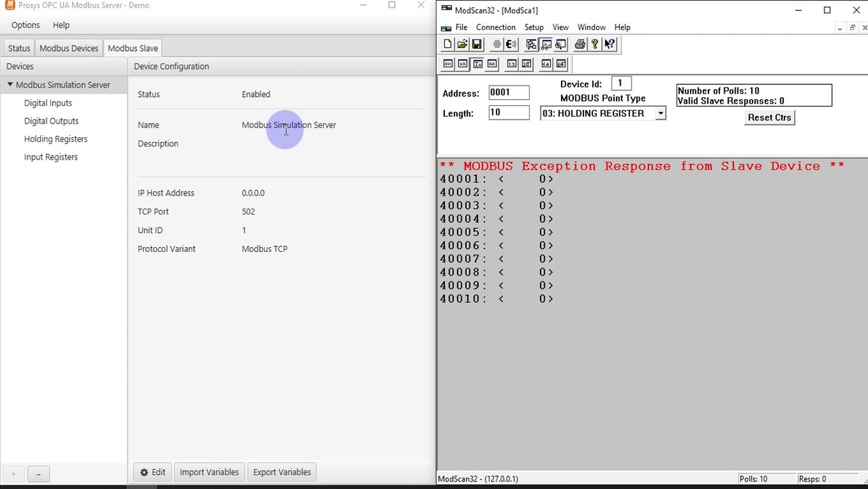Click the plus add device button
The height and width of the screenshot is (489, 868).
coord(14,474)
